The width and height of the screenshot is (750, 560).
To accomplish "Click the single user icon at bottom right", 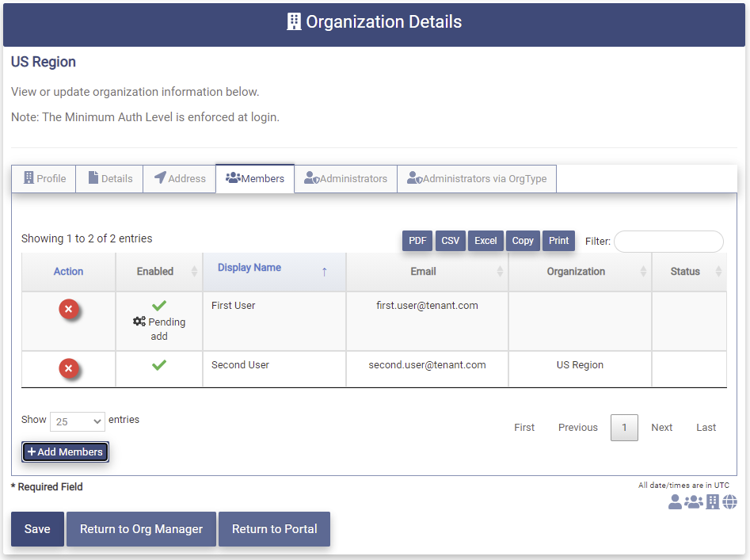I will click(675, 501).
